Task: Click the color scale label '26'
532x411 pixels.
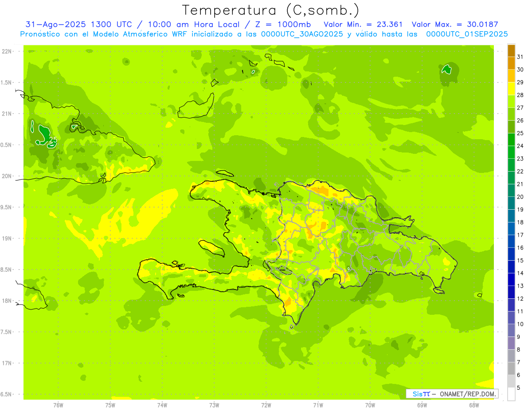Action: [x=520, y=120]
